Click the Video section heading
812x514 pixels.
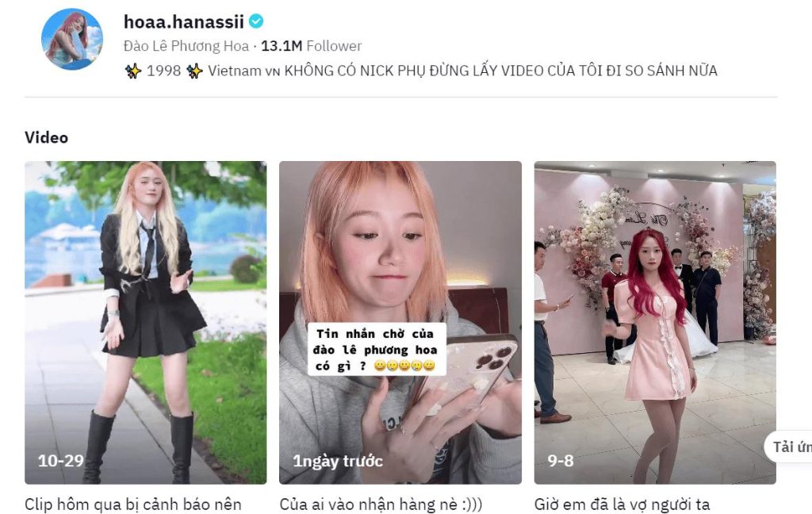click(x=46, y=137)
